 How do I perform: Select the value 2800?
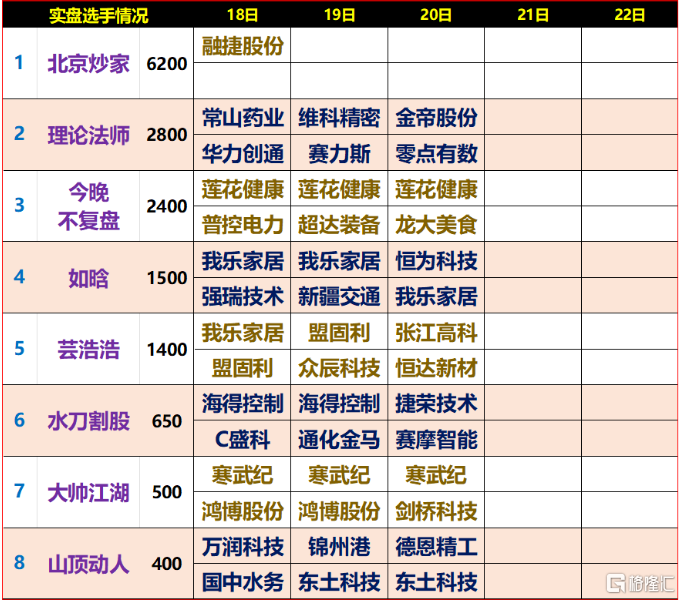tap(167, 135)
